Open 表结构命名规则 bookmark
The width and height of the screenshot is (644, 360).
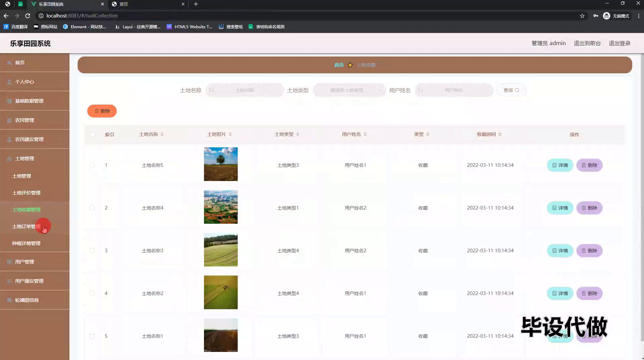[267, 27]
